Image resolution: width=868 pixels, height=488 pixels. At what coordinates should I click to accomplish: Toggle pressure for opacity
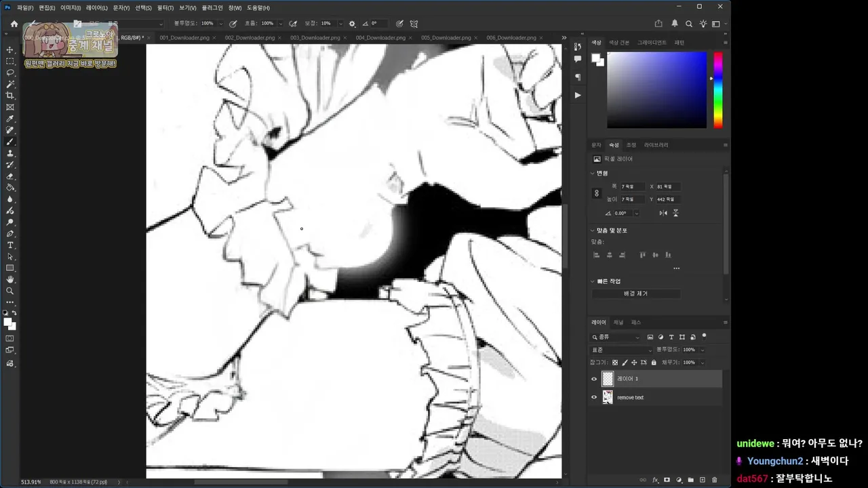(233, 24)
